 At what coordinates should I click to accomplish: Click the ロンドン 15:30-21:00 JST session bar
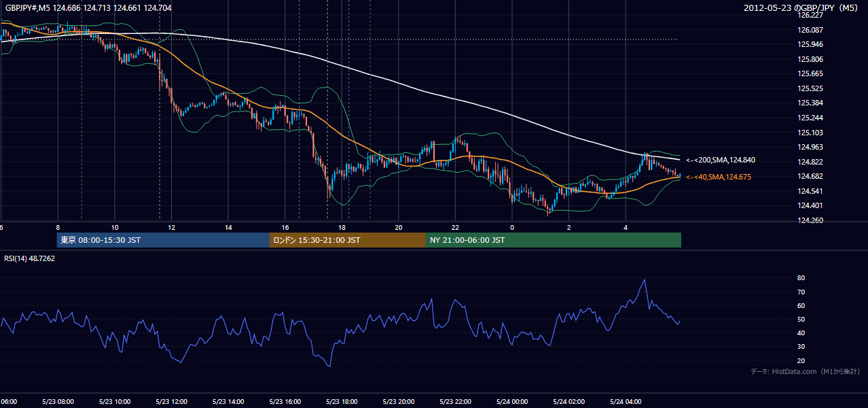348,240
